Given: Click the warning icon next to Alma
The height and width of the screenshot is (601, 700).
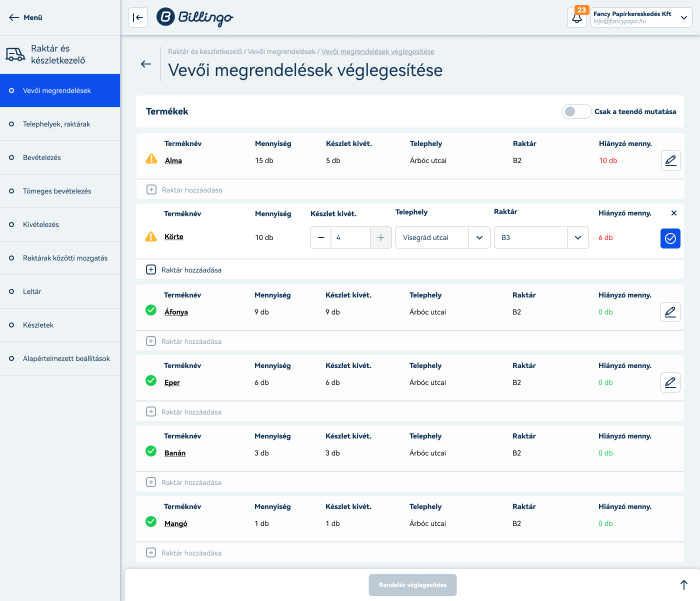Looking at the screenshot, I should (151, 159).
